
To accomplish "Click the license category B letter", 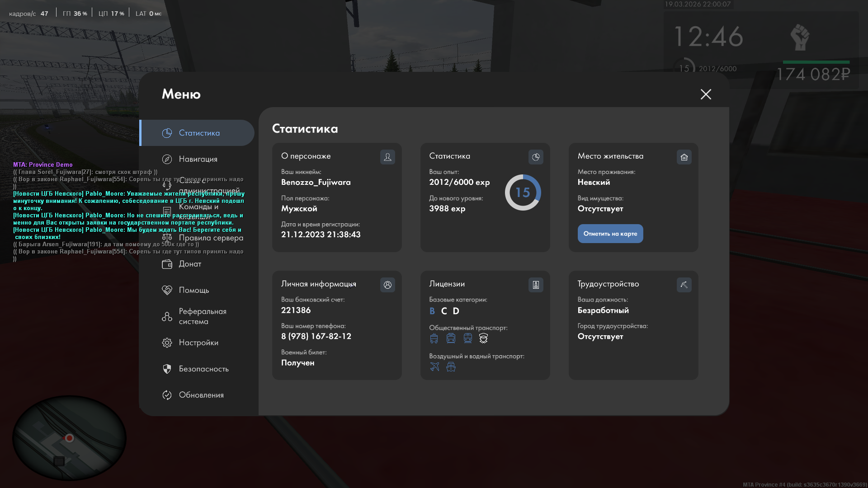I will [432, 311].
